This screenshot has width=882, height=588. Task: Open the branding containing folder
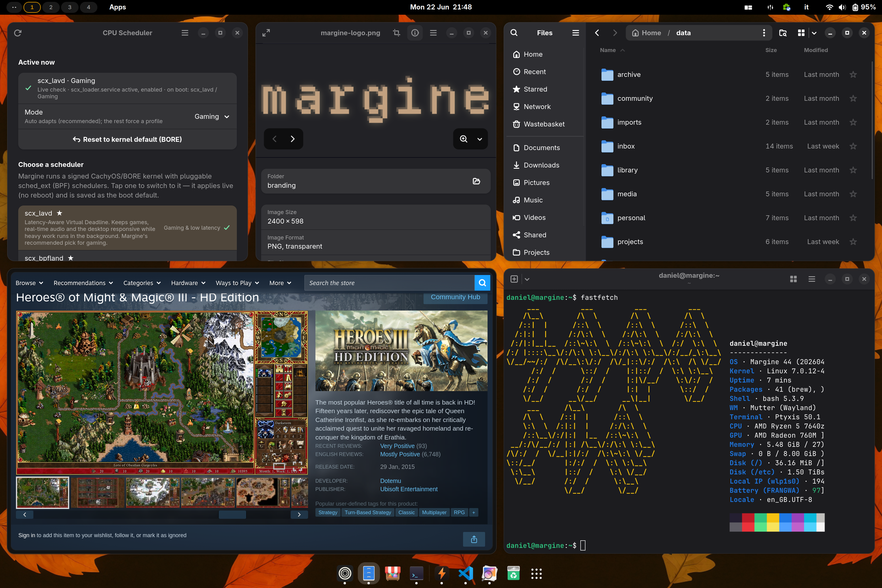[476, 181]
